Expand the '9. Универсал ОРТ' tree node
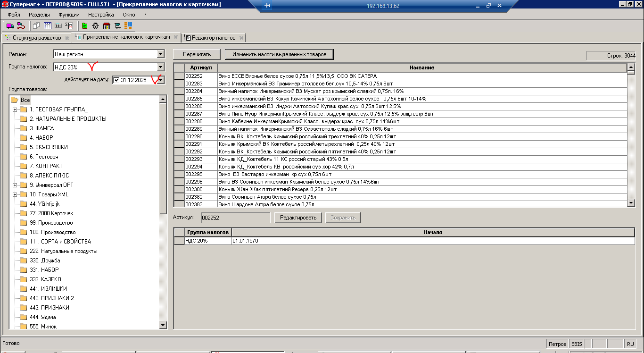Viewport: 644px width, 353px height. coord(15,185)
